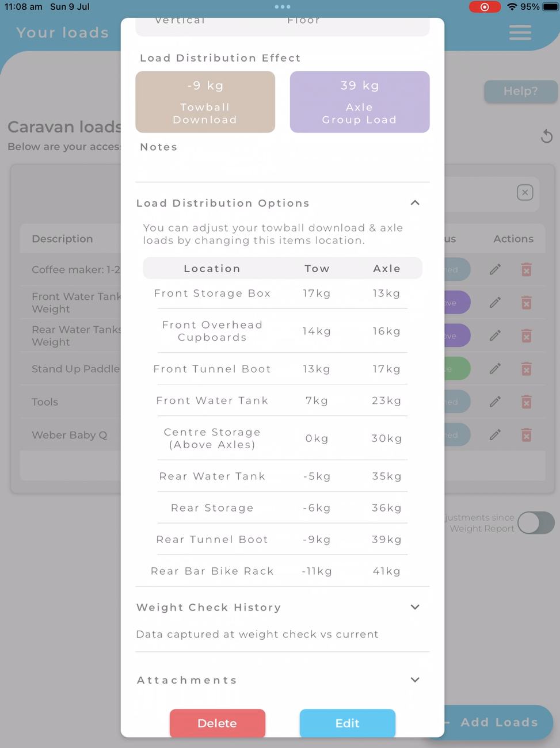This screenshot has width=560, height=748.
Task: Edit the Stand Up Paddle item
Action: 494,368
